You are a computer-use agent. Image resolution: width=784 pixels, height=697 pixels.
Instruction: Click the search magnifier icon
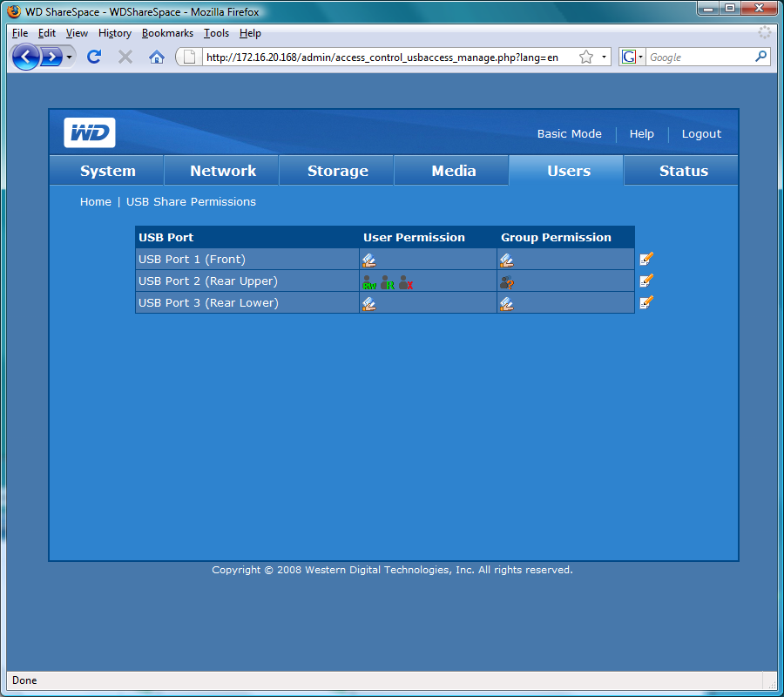[761, 57]
